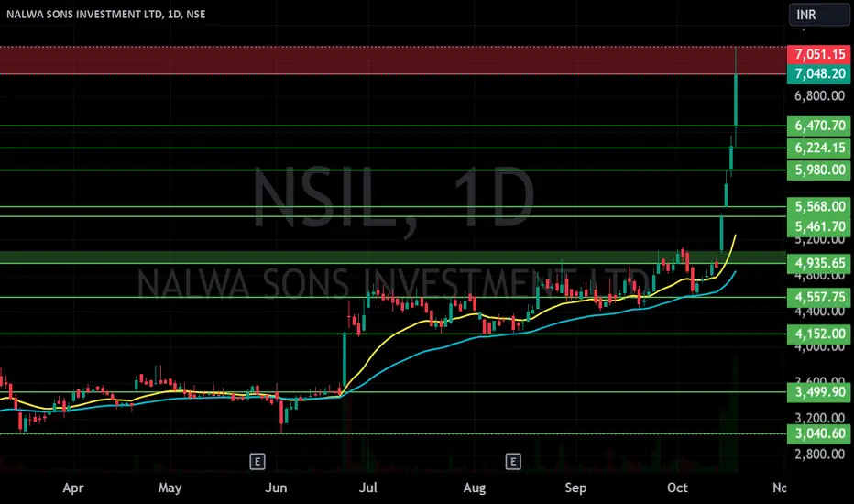This screenshot has width=854, height=504.
Task: Click the Jun label on time axis
Action: [x=276, y=488]
